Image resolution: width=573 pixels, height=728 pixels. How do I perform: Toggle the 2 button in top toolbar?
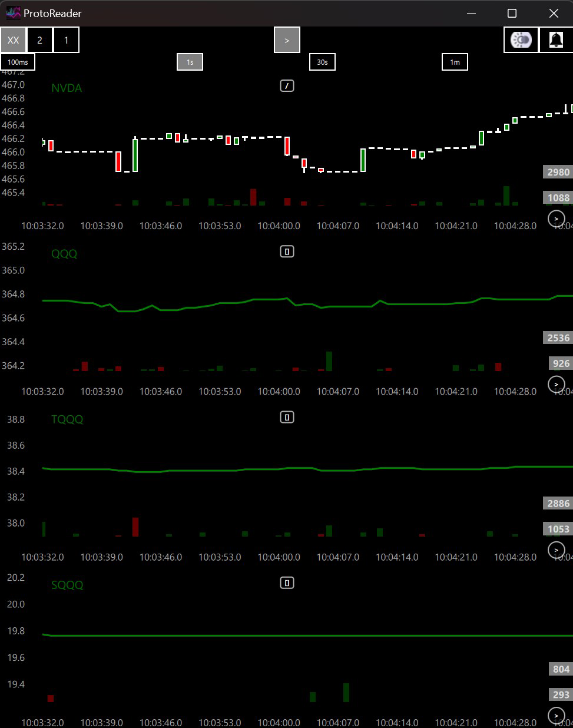click(x=39, y=39)
